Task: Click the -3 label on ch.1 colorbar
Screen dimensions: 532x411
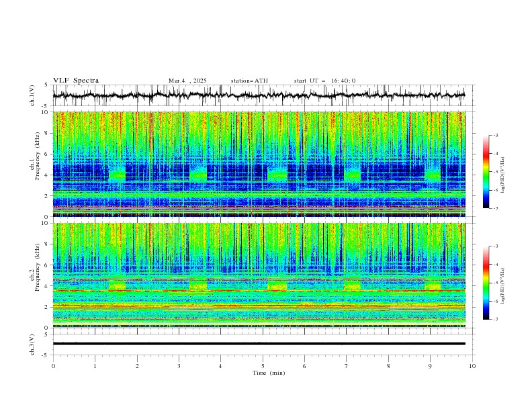Action: coord(495,135)
